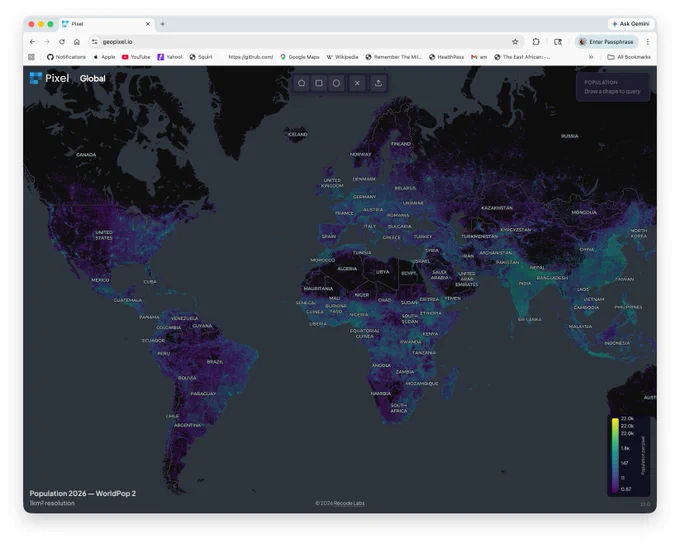The width and height of the screenshot is (680, 544).
Task: Click the MONGOLIA map label
Action: 584,212
